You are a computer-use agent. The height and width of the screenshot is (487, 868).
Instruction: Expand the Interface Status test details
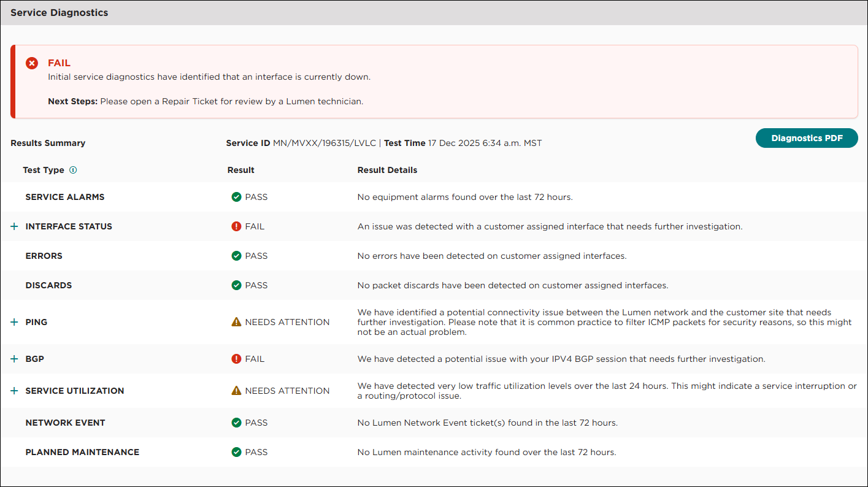(x=13, y=226)
